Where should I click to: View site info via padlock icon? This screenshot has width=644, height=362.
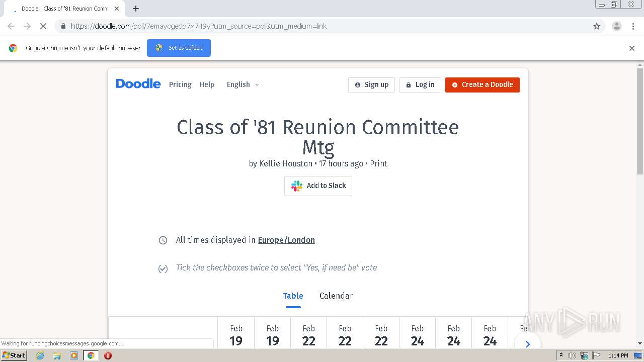[x=63, y=26]
